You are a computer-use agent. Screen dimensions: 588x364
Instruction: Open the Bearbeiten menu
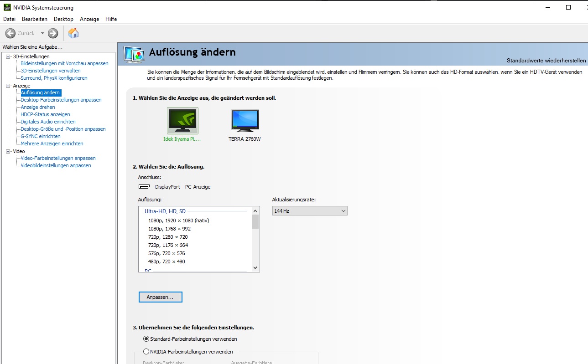click(35, 19)
